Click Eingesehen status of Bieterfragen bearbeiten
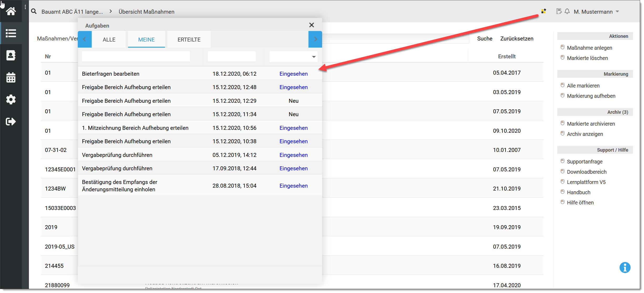The image size is (644, 293). [293, 74]
